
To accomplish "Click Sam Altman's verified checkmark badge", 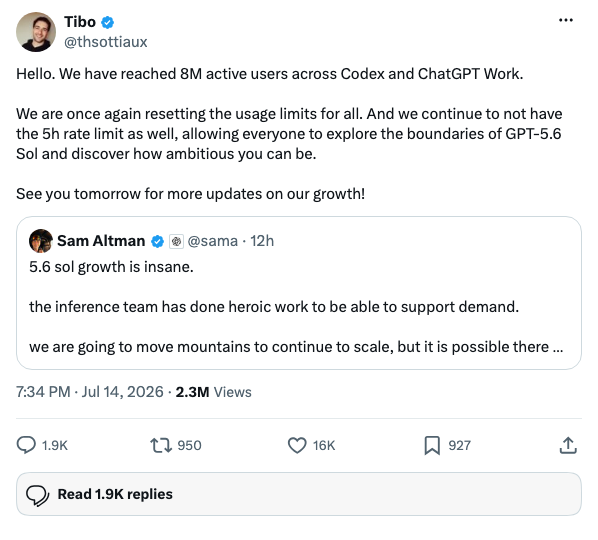I will (x=158, y=241).
